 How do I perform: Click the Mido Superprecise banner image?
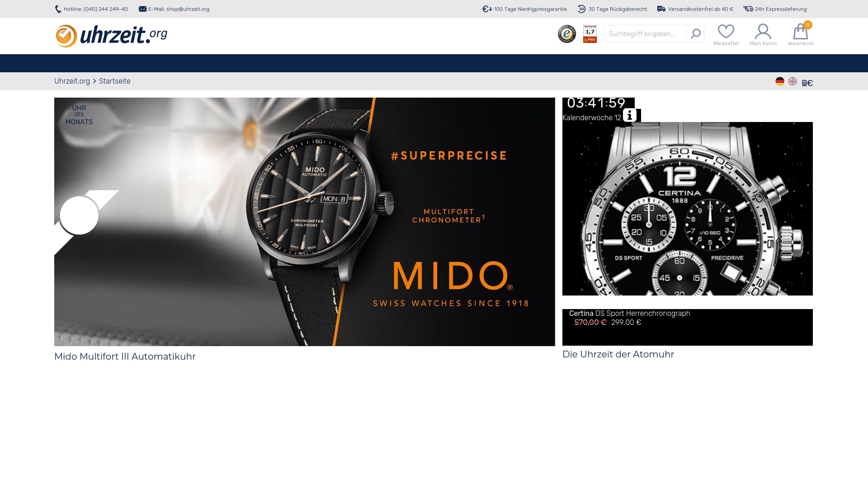pos(304,222)
